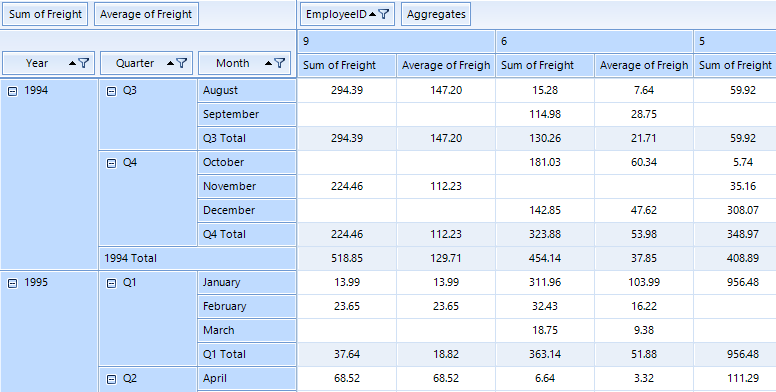This screenshot has width=776, height=392.
Task: Click the Sum of Freight data field button
Action: tap(45, 14)
